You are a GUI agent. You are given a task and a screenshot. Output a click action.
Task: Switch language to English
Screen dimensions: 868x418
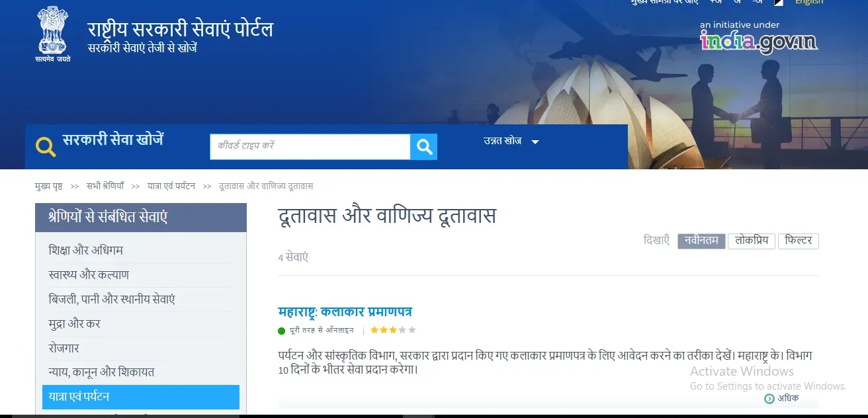(809, 3)
